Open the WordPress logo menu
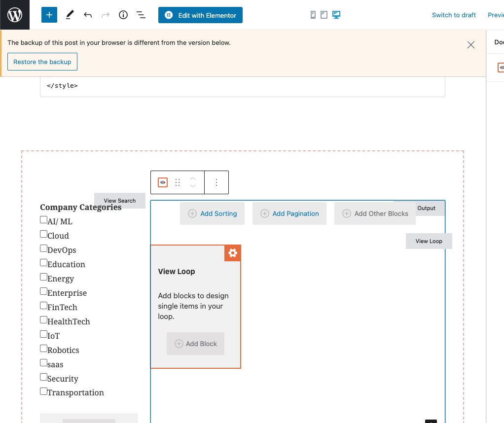 (15, 15)
